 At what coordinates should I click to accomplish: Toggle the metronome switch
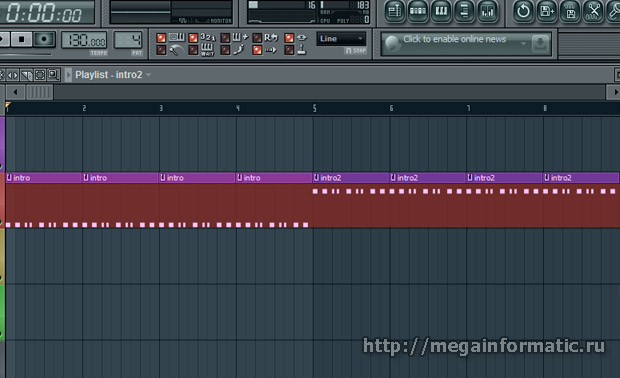point(161,50)
